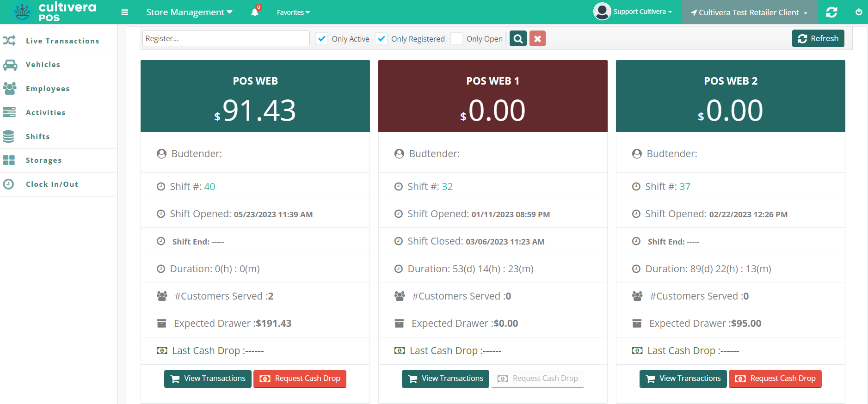Viewport: 868px width, 404px height.
Task: Open the Storages sidebar item
Action: [44, 160]
